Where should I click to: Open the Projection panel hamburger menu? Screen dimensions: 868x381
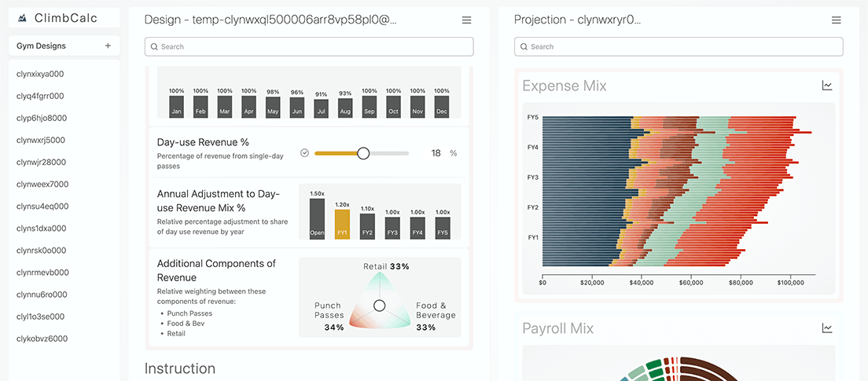click(x=836, y=20)
